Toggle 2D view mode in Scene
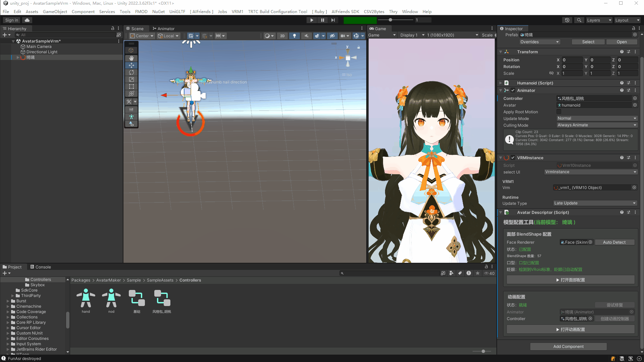The image size is (644, 362). [282, 36]
